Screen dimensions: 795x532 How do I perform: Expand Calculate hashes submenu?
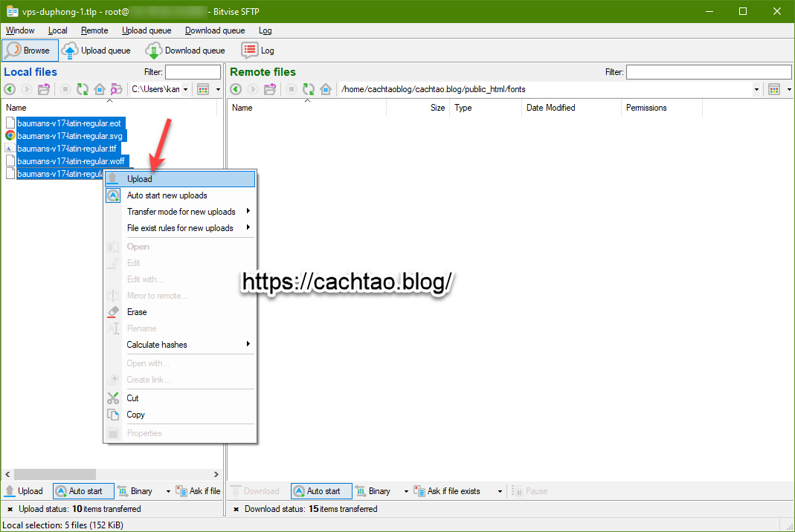click(180, 345)
